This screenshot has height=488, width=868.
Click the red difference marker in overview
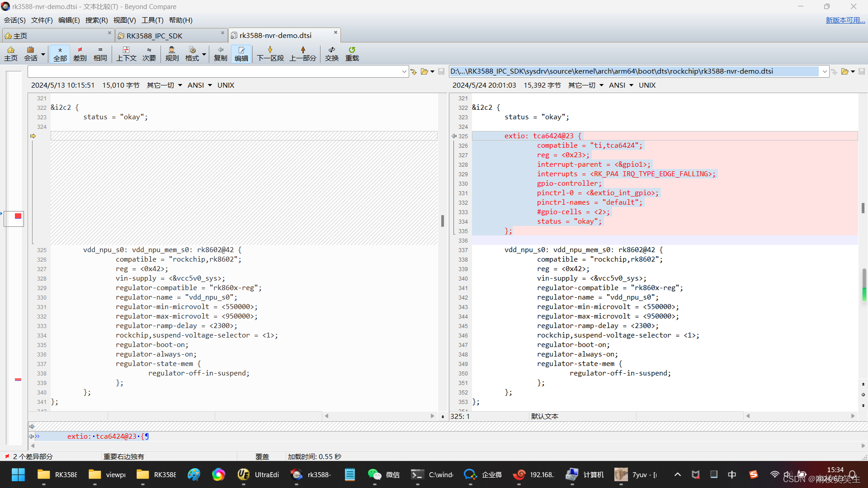pyautogui.click(x=18, y=216)
